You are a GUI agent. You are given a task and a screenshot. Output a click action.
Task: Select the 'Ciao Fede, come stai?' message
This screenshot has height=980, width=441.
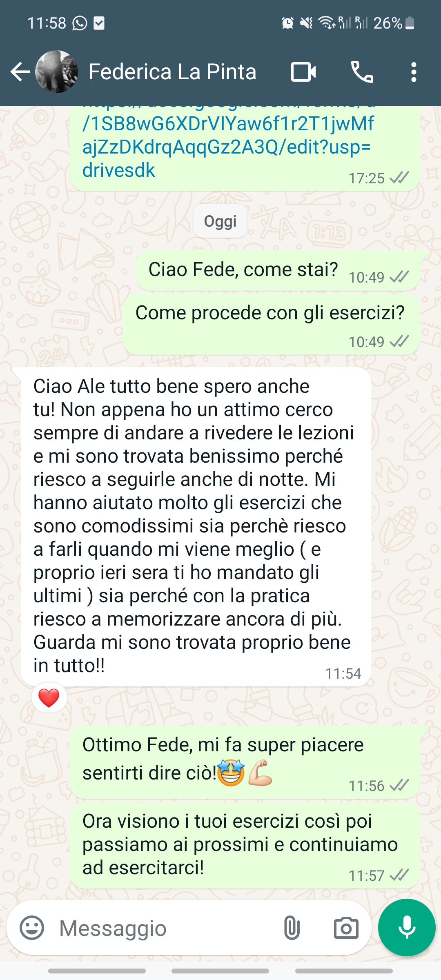[x=278, y=270]
